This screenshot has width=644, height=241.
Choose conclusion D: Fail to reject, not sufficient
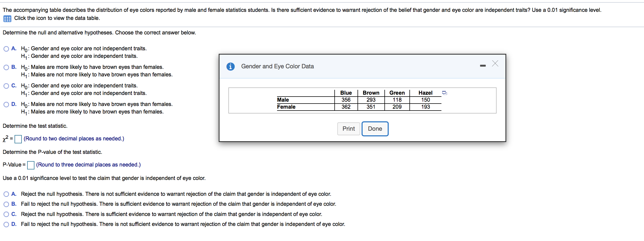pos(6,224)
